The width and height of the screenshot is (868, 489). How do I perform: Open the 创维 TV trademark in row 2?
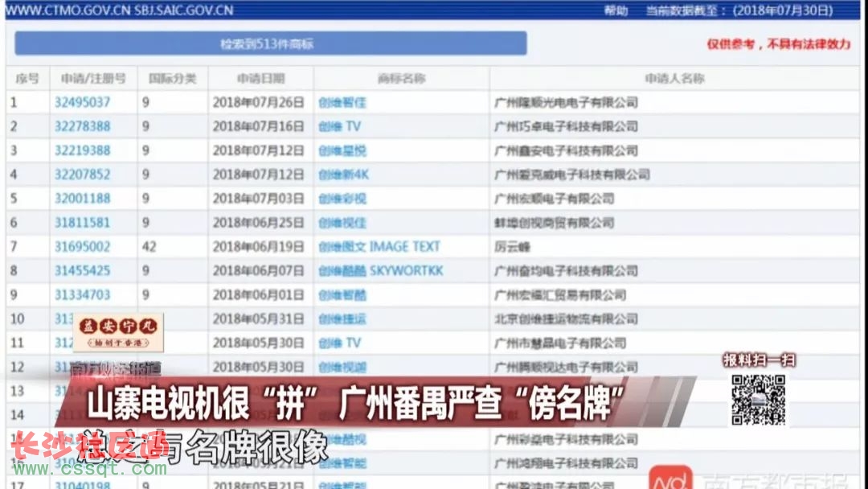[x=339, y=126]
